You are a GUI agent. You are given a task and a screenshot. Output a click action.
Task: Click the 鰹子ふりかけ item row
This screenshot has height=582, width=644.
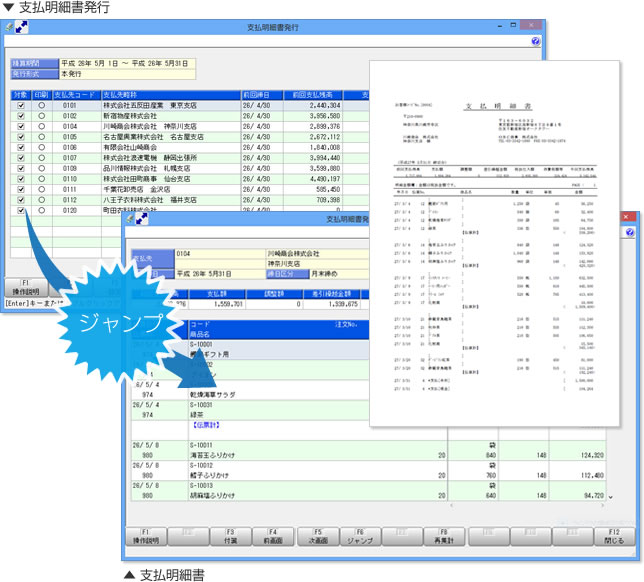coord(368,471)
